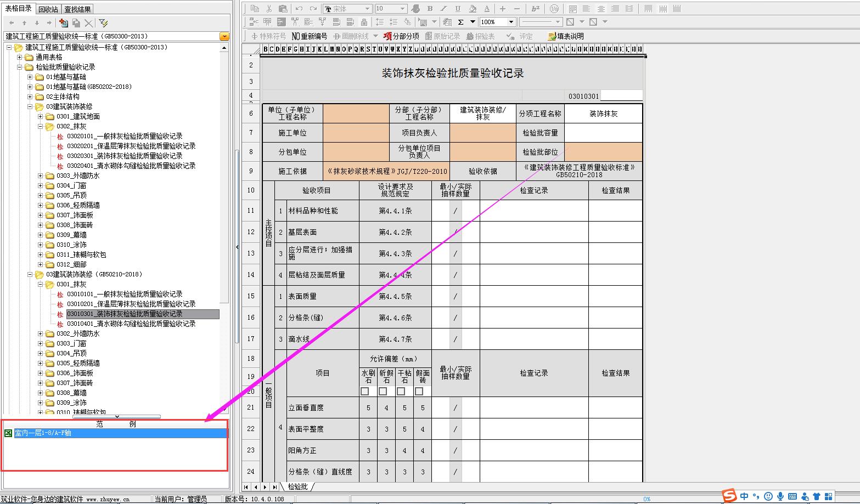This screenshot has width=860, height=504.
Task: Tick the 假面砖 checkbox
Action: [419, 392]
